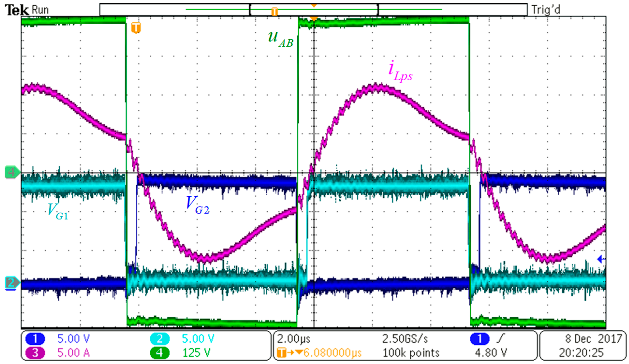Click the green channel 4 badge
The height and width of the screenshot is (364, 629).
(x=160, y=353)
